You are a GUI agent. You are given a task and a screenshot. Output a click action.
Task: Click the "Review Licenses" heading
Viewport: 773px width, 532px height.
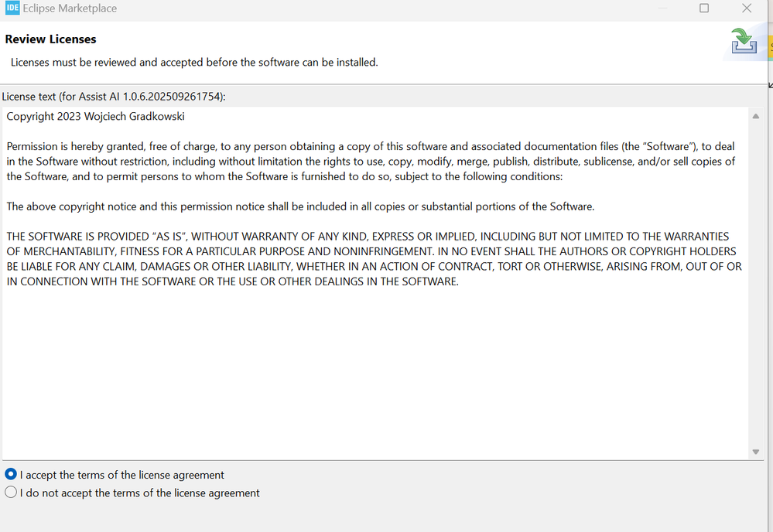(x=50, y=39)
